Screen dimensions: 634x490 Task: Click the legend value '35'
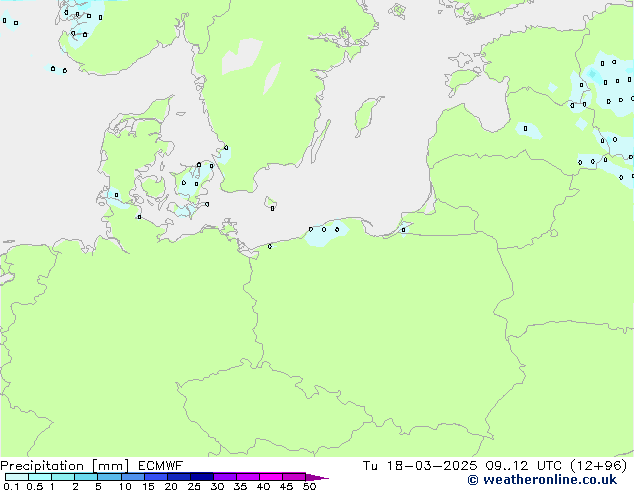(x=240, y=486)
